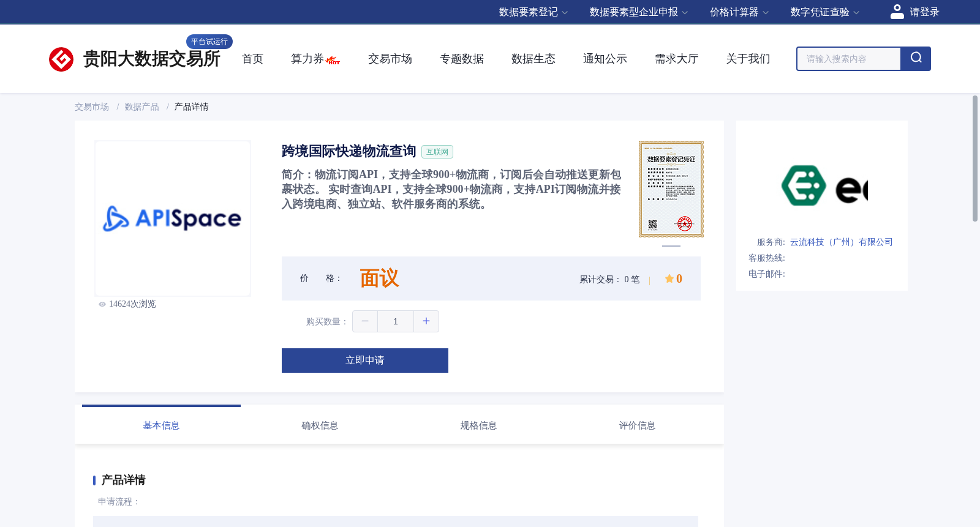Open the 数据要素登记凭证 certificate thumbnail
The width and height of the screenshot is (980, 527).
pyautogui.click(x=671, y=189)
